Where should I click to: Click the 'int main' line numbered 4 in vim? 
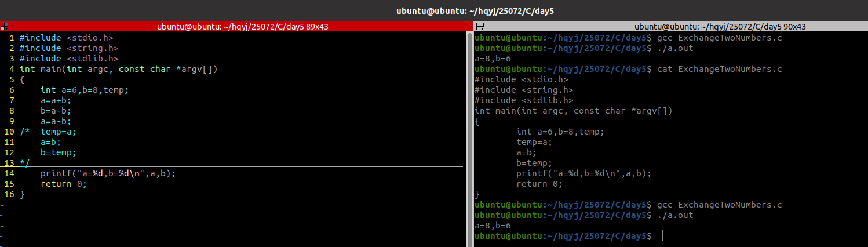[x=118, y=69]
